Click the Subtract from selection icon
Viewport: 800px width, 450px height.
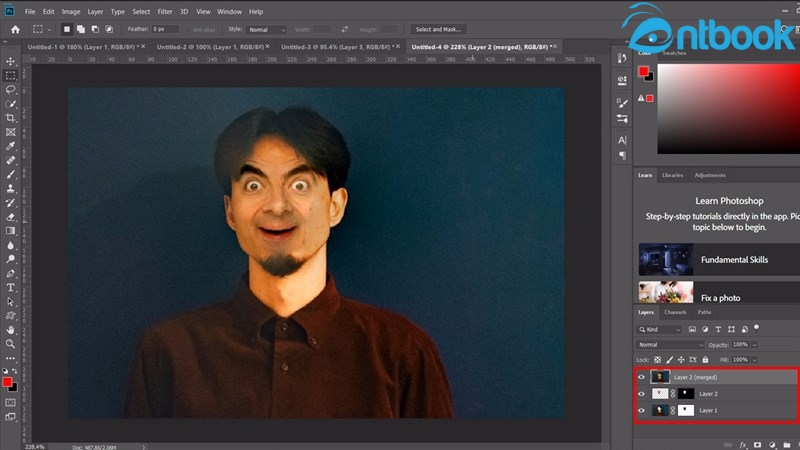(x=95, y=30)
